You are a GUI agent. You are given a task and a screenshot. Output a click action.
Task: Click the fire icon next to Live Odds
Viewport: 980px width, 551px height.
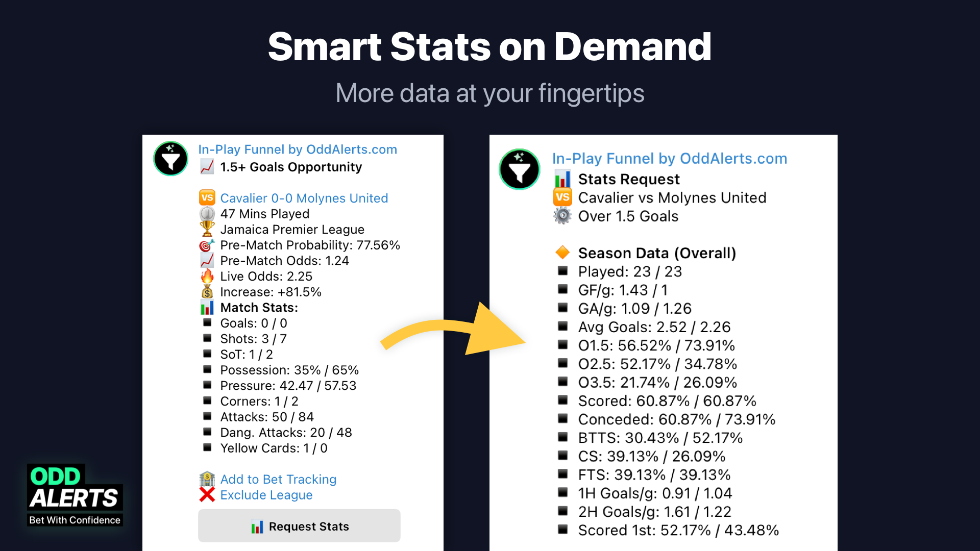coord(207,276)
